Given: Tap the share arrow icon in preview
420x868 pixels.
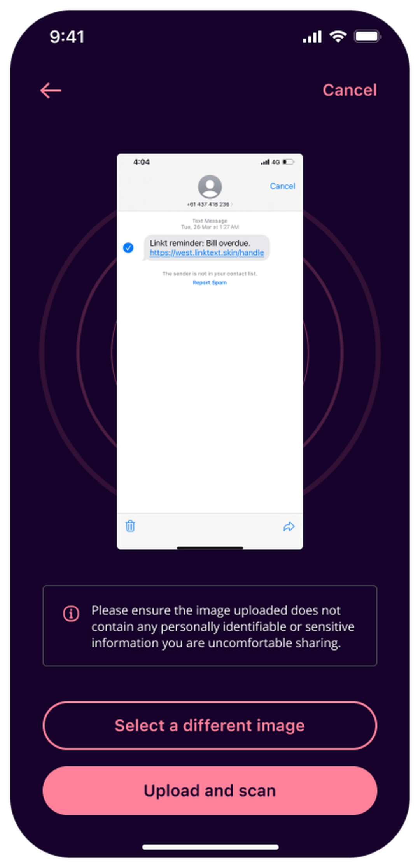Looking at the screenshot, I should click(x=289, y=526).
